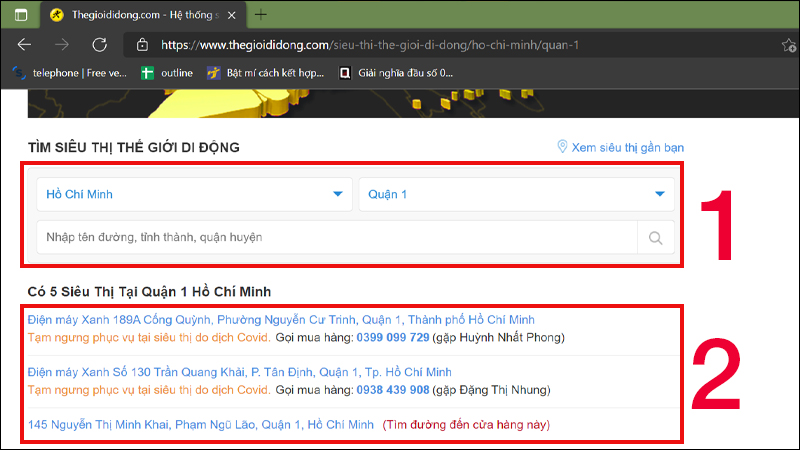Click 'Xem siêu thị gần bạn' link
The width and height of the screenshot is (800, 450).
click(x=628, y=147)
